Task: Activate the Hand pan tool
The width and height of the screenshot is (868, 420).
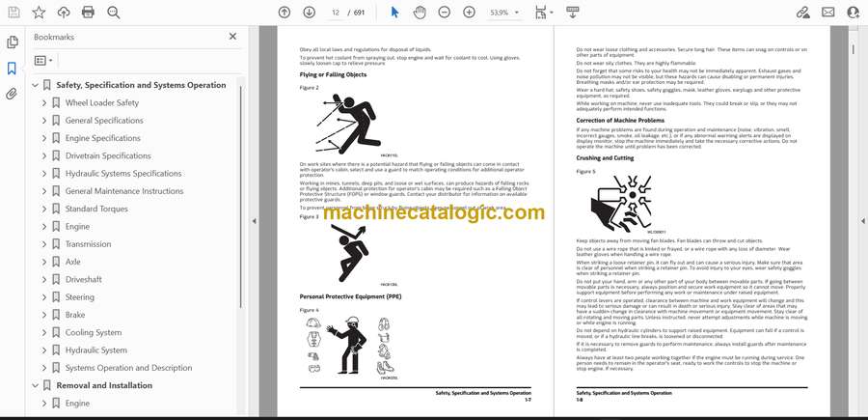Action: (x=420, y=13)
